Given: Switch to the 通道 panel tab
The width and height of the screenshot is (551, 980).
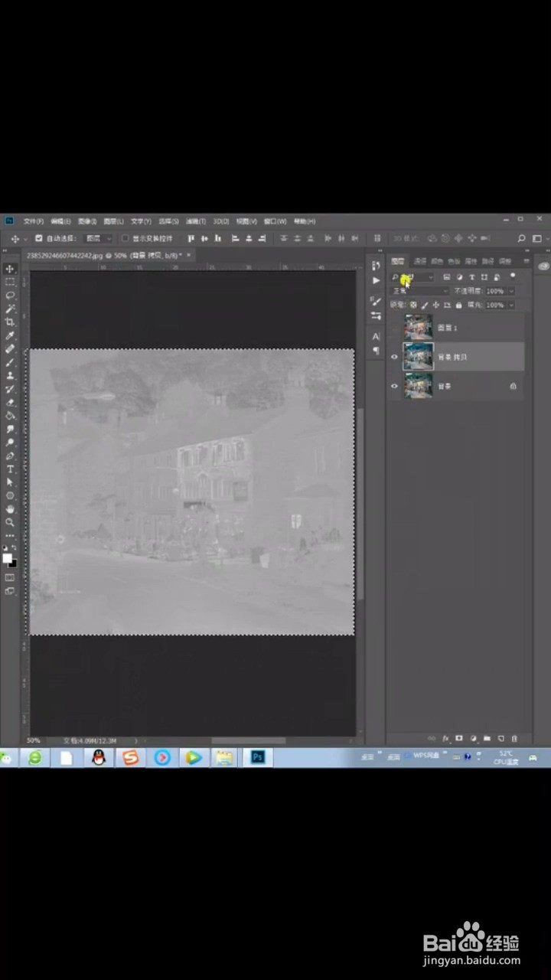Looking at the screenshot, I should 420,261.
